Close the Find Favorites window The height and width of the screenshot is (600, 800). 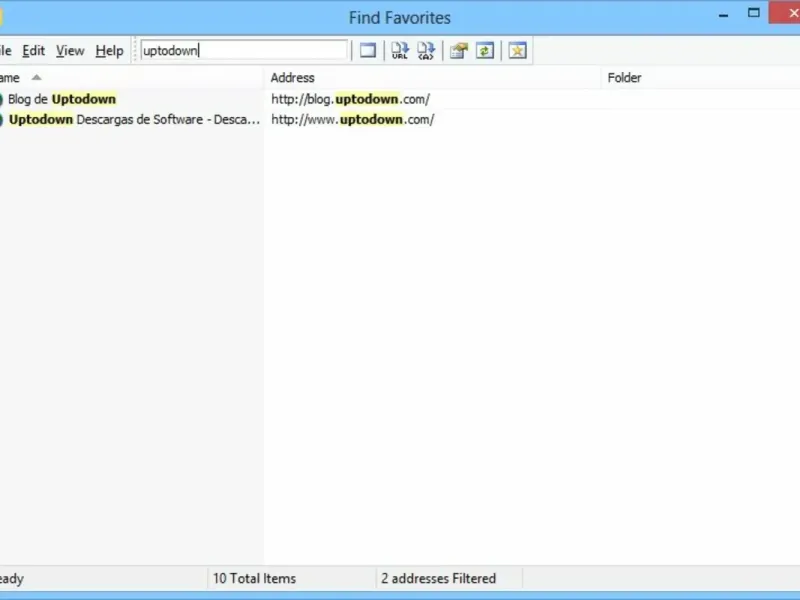(x=786, y=13)
